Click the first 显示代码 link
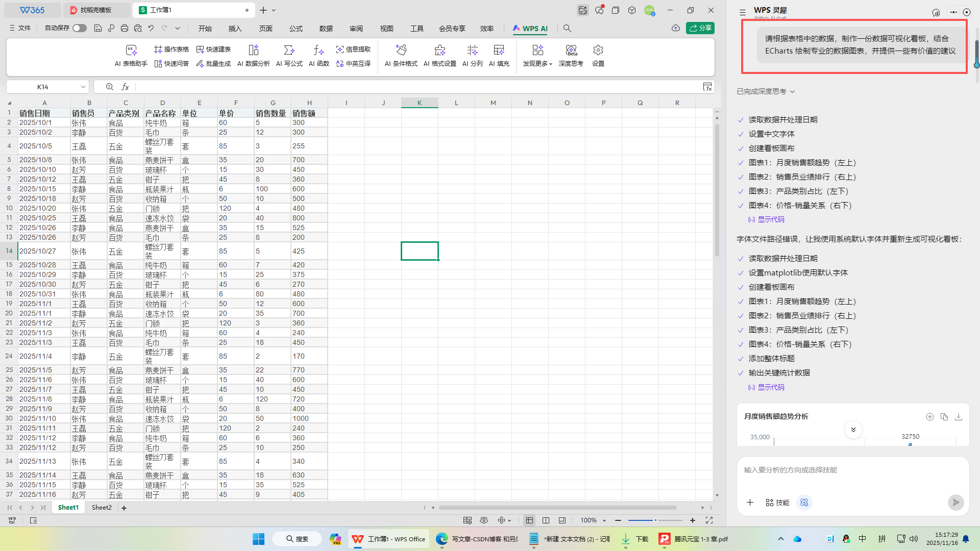The height and width of the screenshot is (551, 980). click(x=770, y=219)
